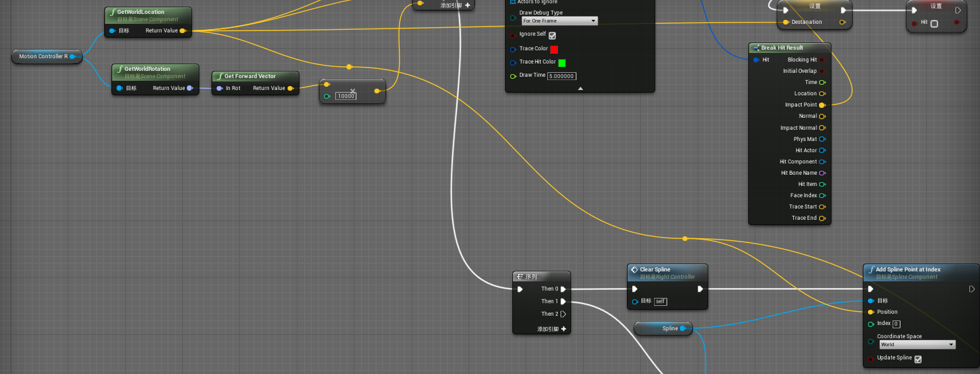980x374 pixels.
Task: Click the reroute node near the multiply node
Action: [349, 67]
